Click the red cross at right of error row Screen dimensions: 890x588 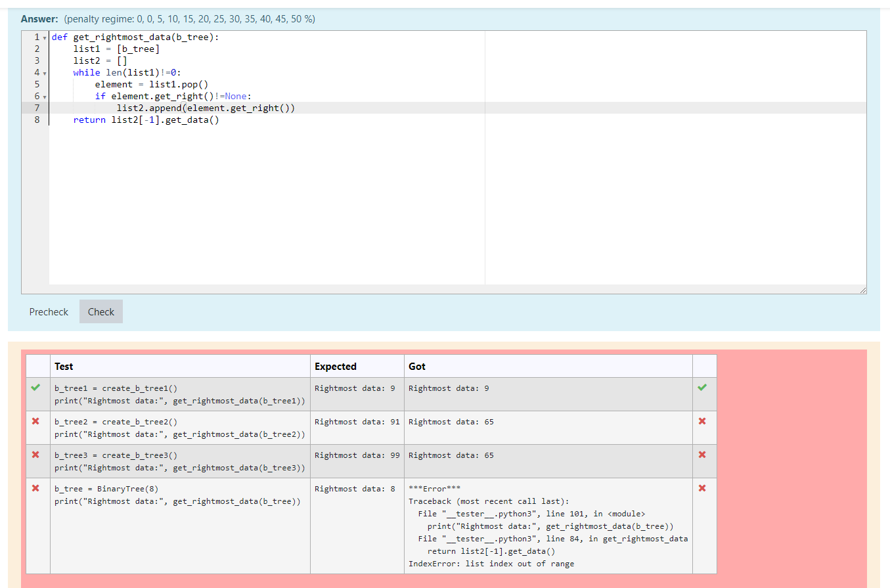pos(703,488)
